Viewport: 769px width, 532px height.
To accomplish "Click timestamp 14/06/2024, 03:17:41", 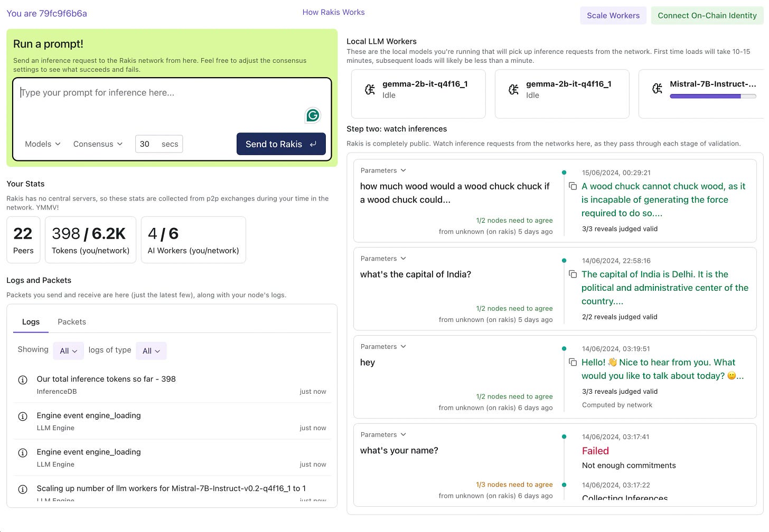I will pyautogui.click(x=616, y=437).
